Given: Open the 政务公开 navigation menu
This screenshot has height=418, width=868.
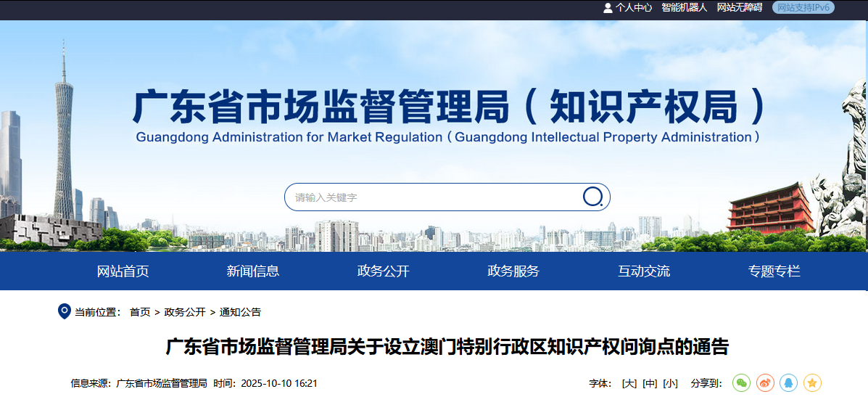Looking at the screenshot, I should 383,271.
